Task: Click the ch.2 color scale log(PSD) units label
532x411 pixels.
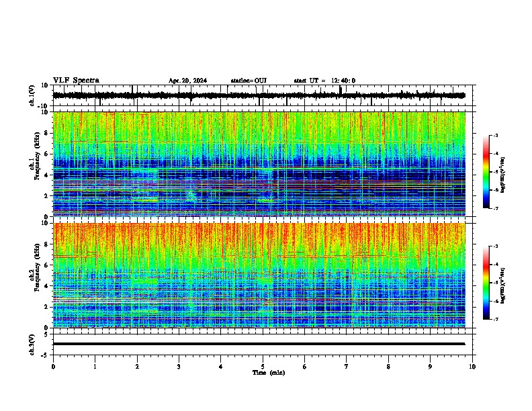Action: (x=503, y=286)
